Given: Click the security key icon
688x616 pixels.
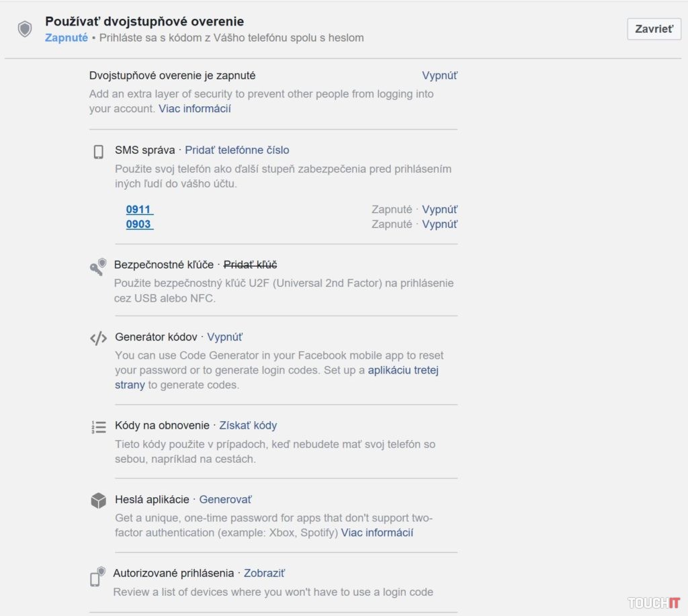Looking at the screenshot, I should (x=98, y=267).
